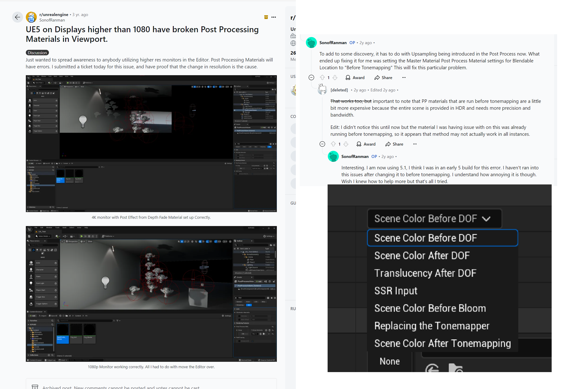Image resolution: width=588 pixels, height=389 pixels.
Task: Upvote SonofRanman's first comment
Action: 322,78
